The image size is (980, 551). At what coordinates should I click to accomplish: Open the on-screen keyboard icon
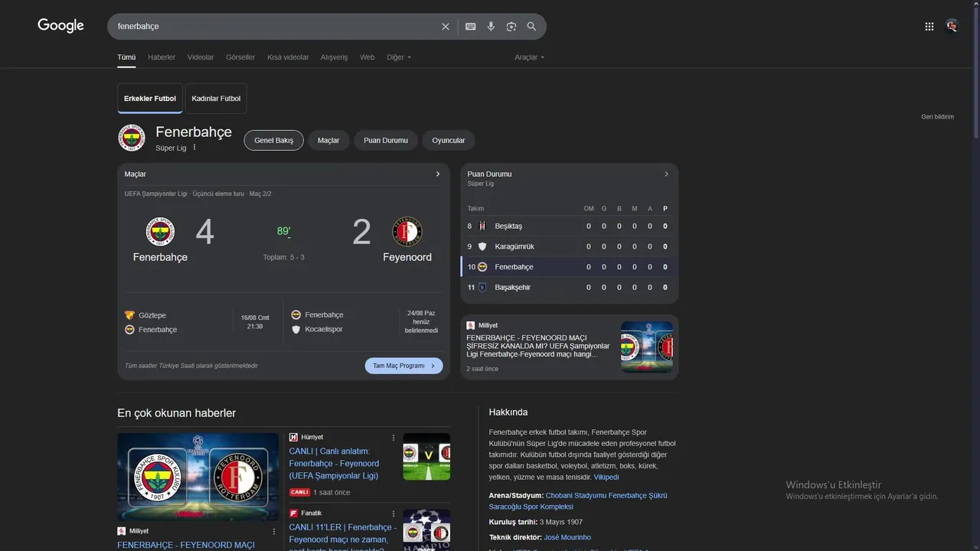click(x=471, y=26)
